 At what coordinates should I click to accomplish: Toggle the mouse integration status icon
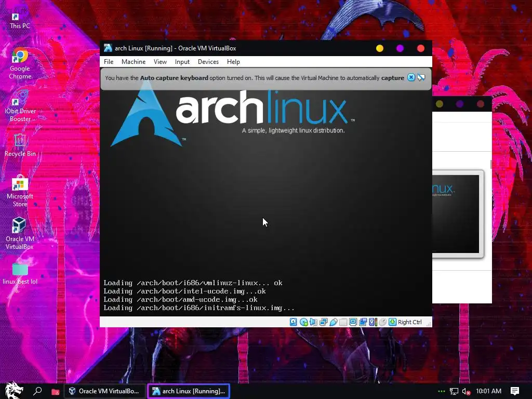point(383,322)
